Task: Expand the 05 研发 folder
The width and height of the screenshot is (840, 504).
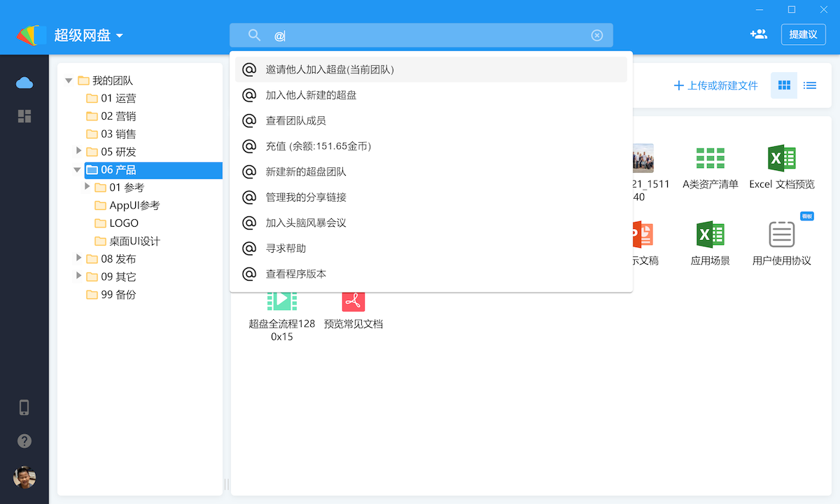Action: pyautogui.click(x=78, y=151)
